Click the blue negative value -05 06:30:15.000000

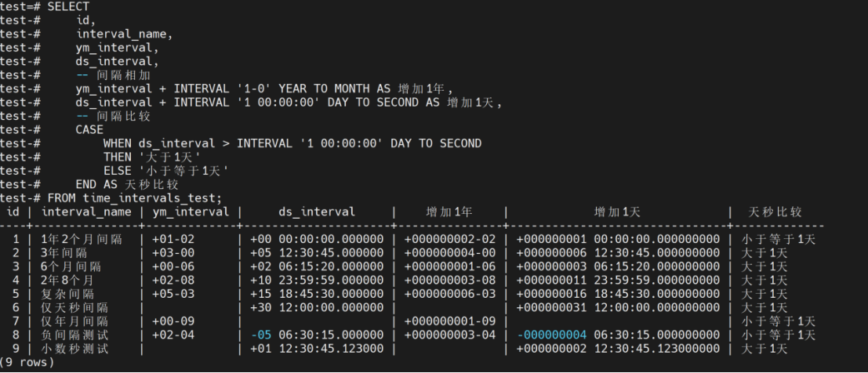pyautogui.click(x=317, y=335)
